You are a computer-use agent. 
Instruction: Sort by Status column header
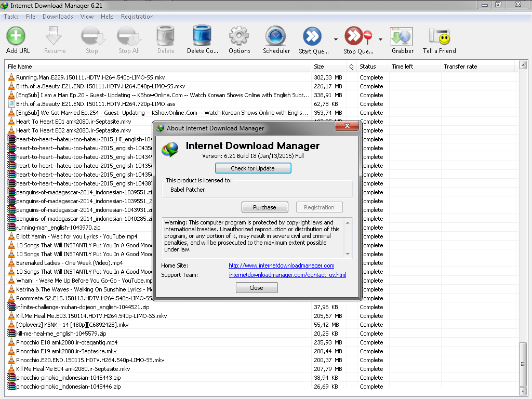point(373,66)
